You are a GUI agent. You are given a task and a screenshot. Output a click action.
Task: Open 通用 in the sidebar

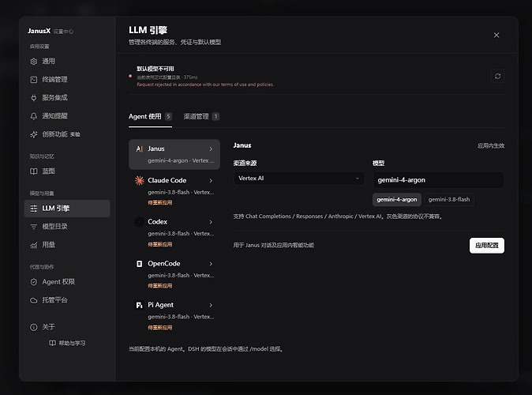point(67,62)
